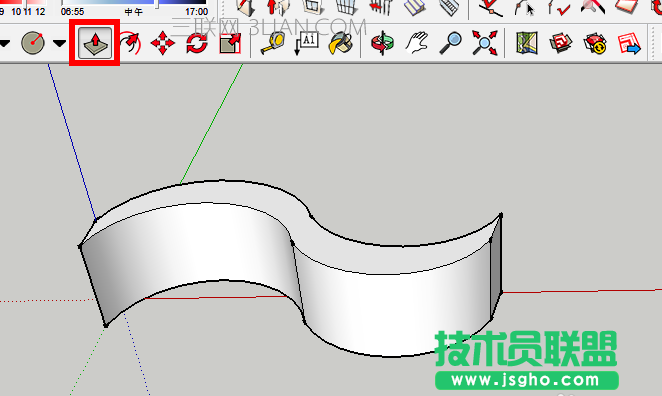Click the line-with-orange-node plugin icon
Screen dimensions: 662x396
pyautogui.click(x=491, y=8)
